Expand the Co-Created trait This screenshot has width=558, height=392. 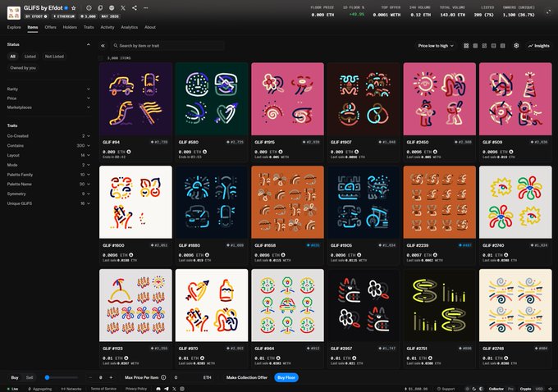coord(48,136)
